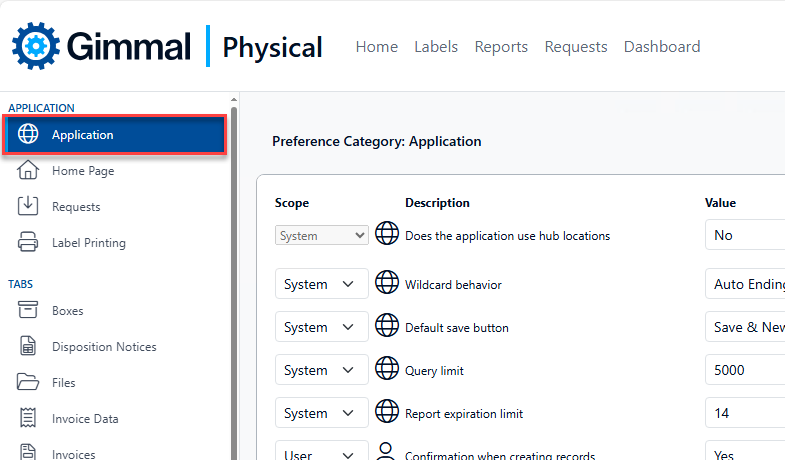The width and height of the screenshot is (785, 460).
Task: Click the Physical product title
Action: point(272,48)
